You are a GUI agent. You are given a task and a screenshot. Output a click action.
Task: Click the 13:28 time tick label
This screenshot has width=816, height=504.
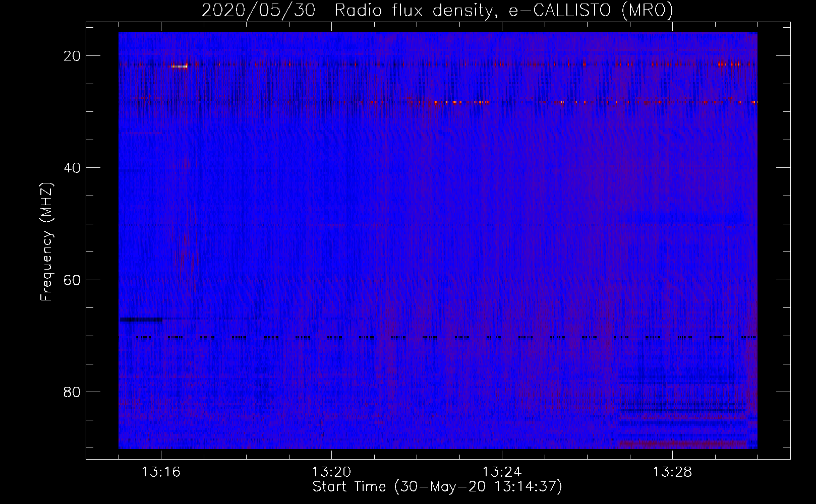[672, 472]
